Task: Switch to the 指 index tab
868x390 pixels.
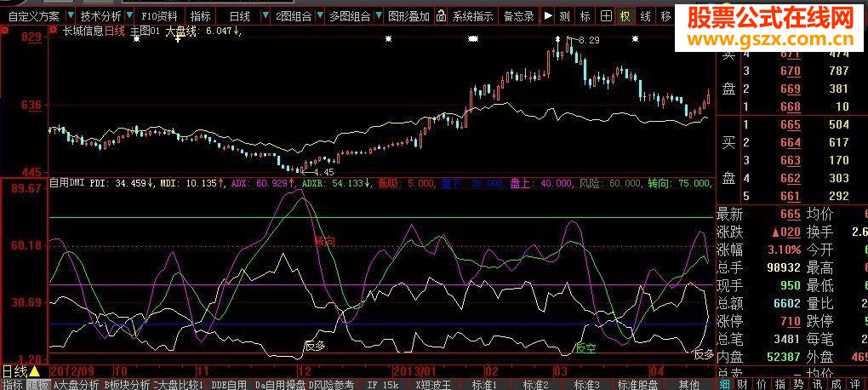Action: point(780,384)
